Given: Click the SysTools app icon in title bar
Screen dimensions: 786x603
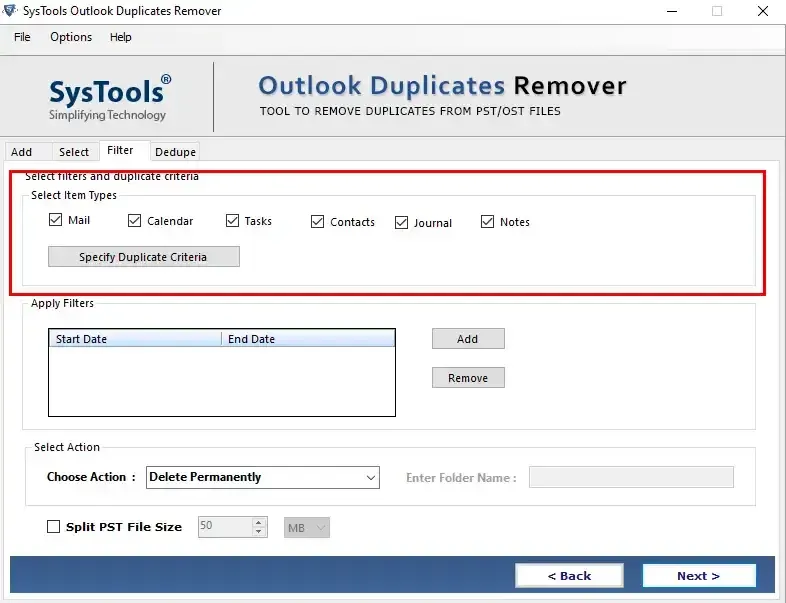Looking at the screenshot, I should click(10, 10).
